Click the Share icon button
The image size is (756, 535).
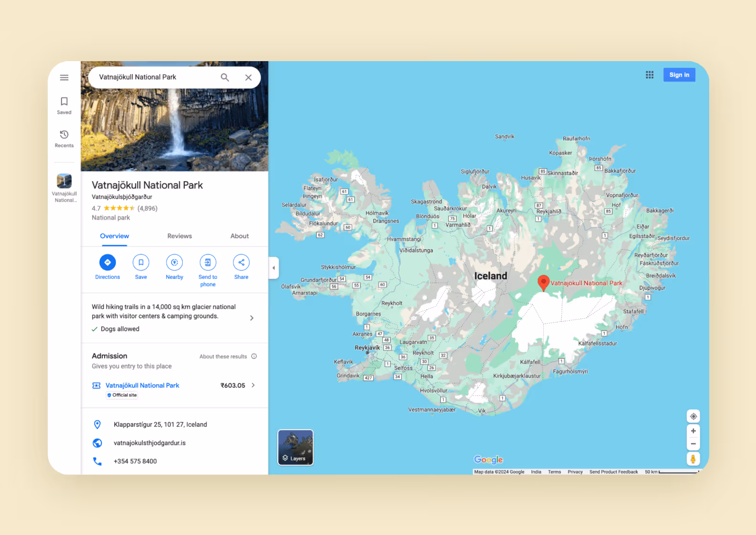click(241, 262)
